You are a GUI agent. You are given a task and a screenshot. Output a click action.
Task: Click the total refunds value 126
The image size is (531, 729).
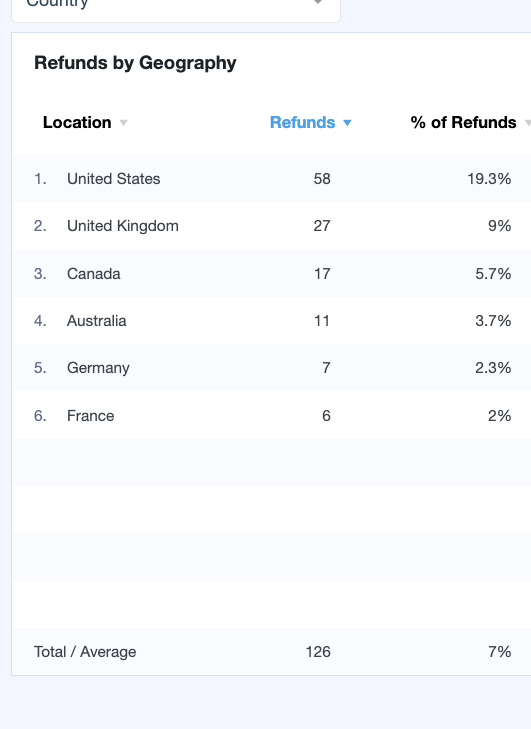coord(318,652)
